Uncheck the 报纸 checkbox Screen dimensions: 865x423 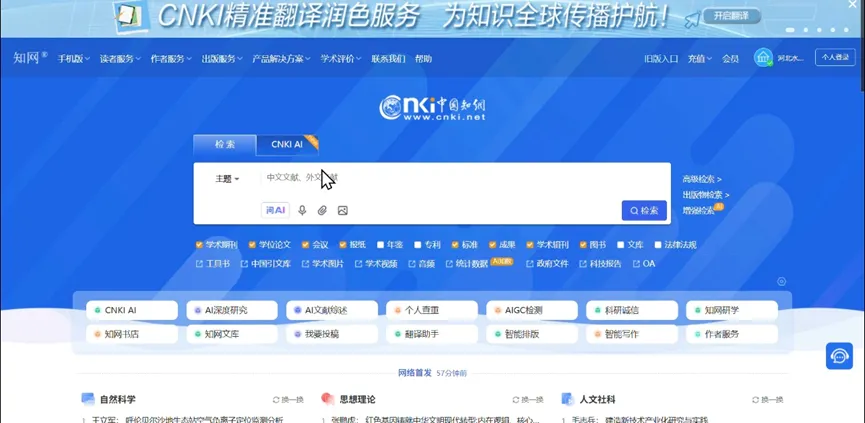pos(343,245)
